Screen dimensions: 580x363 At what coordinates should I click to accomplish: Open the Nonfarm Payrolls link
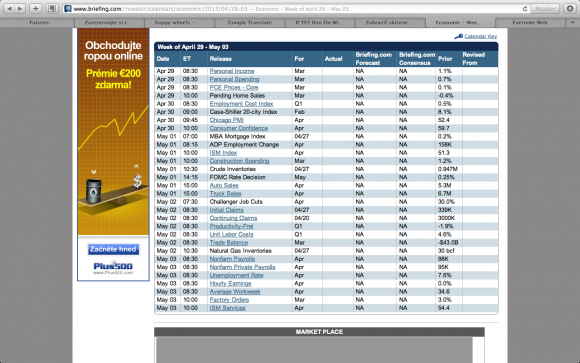tap(232, 259)
